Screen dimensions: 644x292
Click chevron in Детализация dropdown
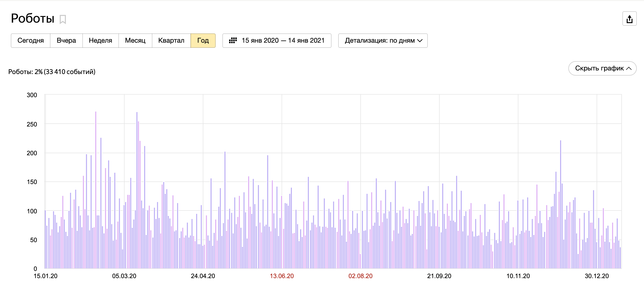420,41
